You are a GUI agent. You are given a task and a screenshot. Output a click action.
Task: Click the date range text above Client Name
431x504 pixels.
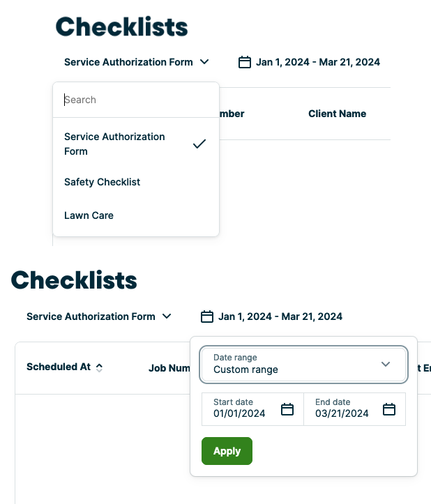click(318, 62)
